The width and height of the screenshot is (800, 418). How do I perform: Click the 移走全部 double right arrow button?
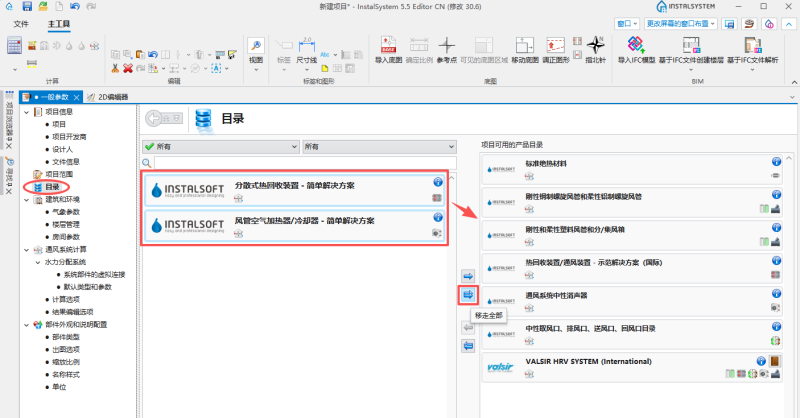(468, 295)
